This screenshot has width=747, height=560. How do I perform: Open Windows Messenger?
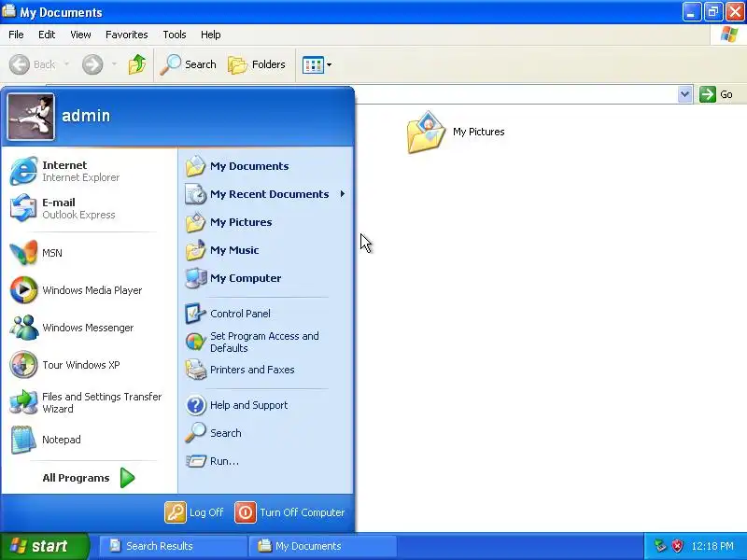(x=89, y=328)
